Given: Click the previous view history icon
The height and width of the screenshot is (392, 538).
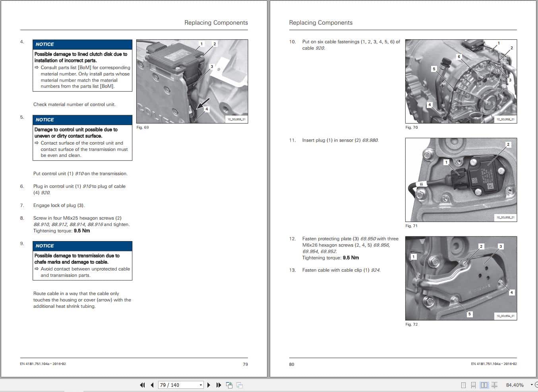Looking at the screenshot, I should click(x=229, y=385).
